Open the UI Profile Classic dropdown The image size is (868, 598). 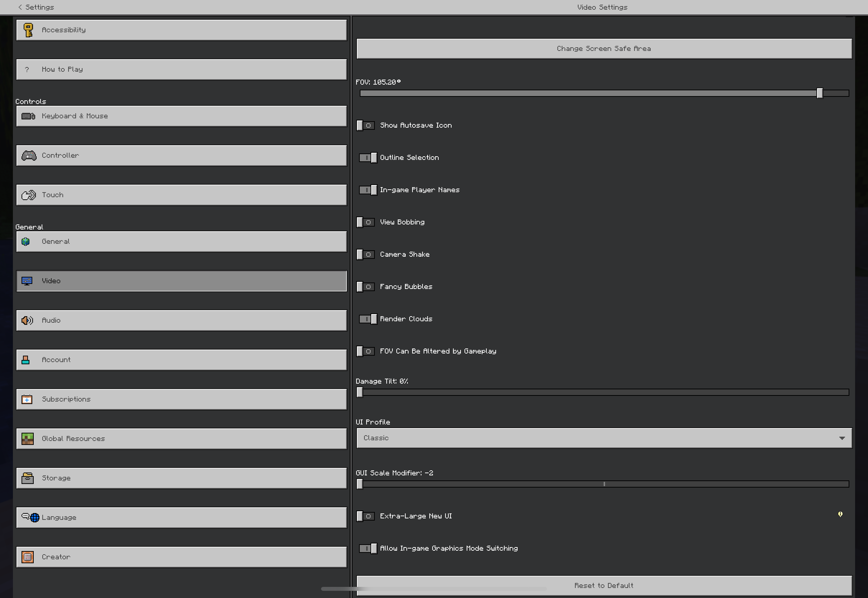point(603,438)
